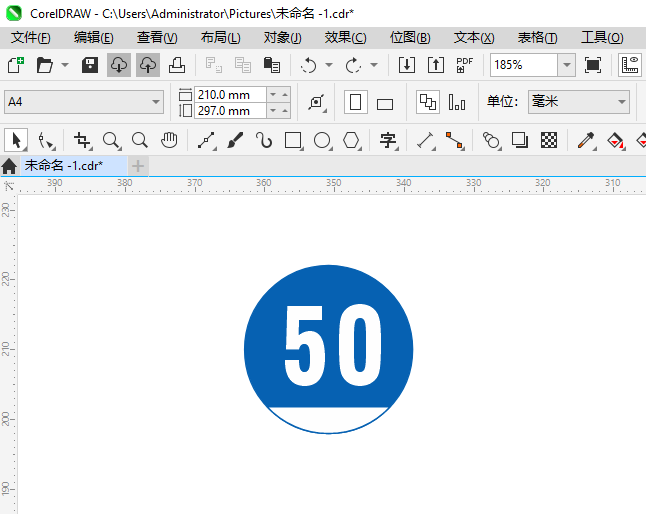Open the 文件(F) menu

tap(30, 37)
